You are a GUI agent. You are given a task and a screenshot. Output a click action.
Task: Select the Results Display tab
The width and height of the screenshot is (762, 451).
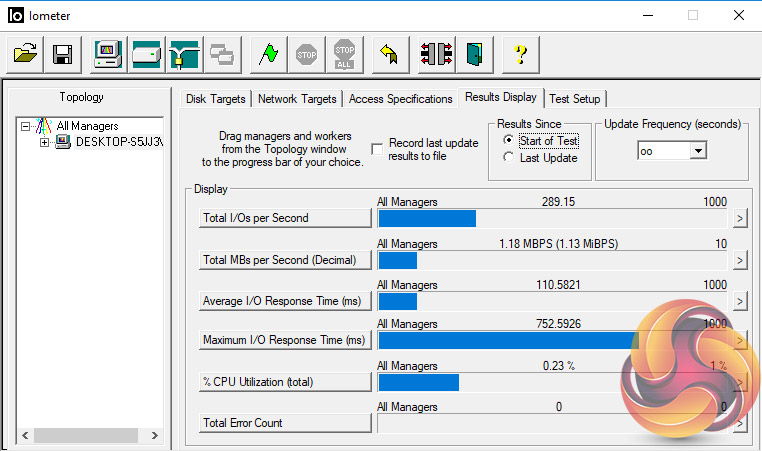pos(501,97)
